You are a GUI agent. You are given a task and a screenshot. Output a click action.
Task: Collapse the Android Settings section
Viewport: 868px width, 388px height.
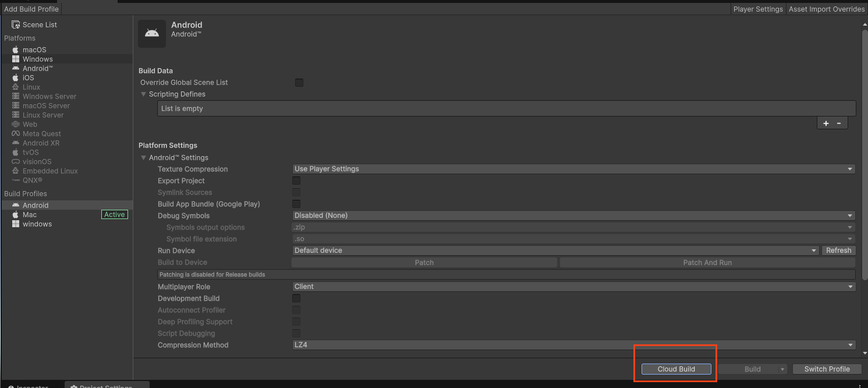(x=143, y=157)
